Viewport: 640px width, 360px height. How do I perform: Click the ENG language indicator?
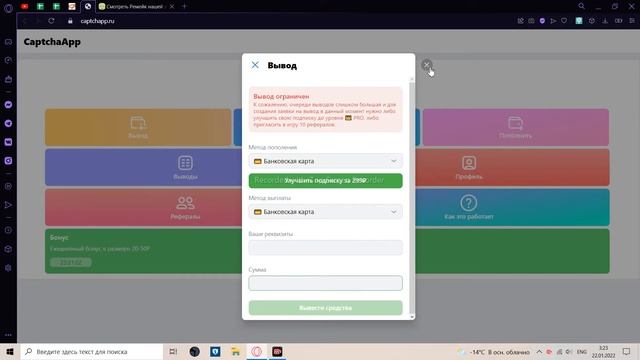582,351
